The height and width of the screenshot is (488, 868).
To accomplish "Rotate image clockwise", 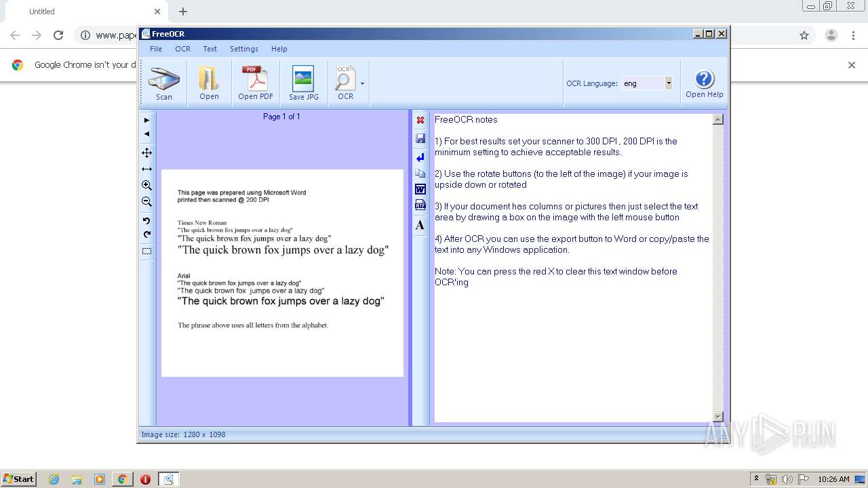I will [146, 235].
